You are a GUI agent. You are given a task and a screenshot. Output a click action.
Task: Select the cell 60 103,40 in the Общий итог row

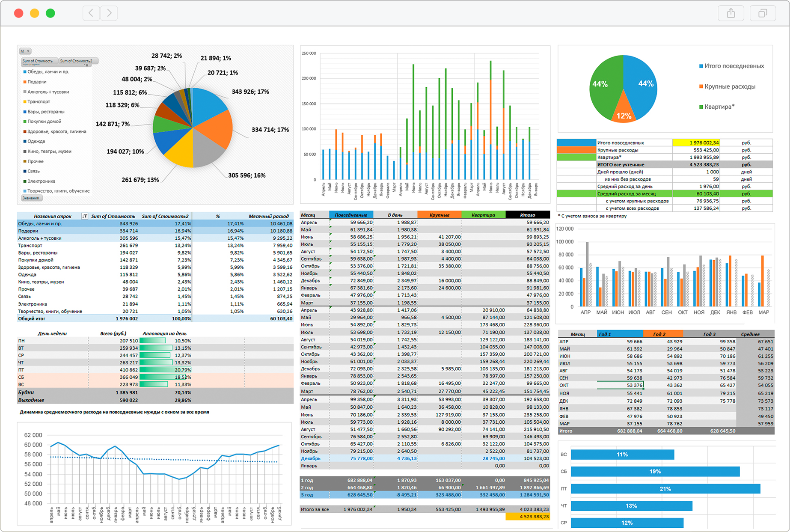281,318
